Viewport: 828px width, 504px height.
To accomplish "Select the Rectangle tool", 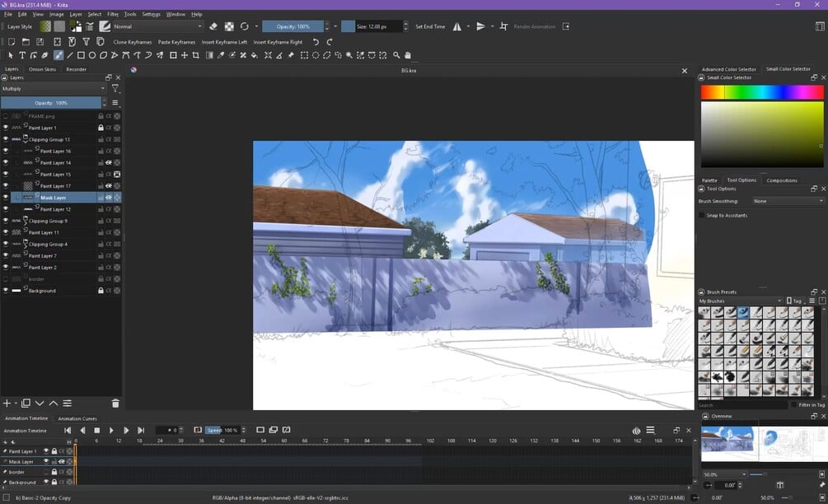I will click(x=81, y=55).
